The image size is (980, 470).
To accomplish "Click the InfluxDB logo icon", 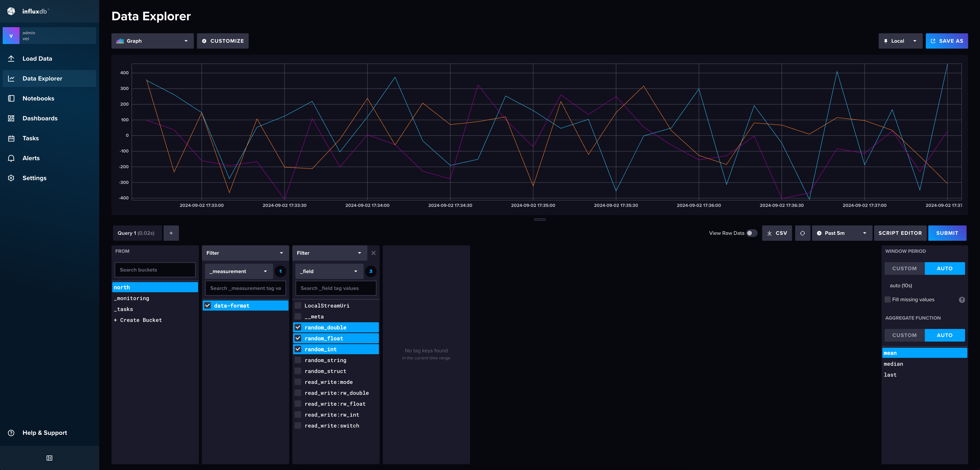I will click(11, 11).
